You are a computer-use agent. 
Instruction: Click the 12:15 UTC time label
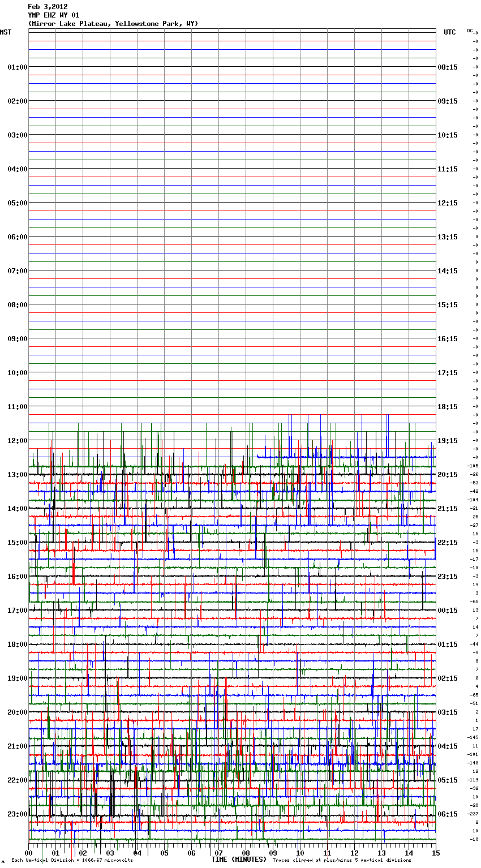[x=448, y=203]
